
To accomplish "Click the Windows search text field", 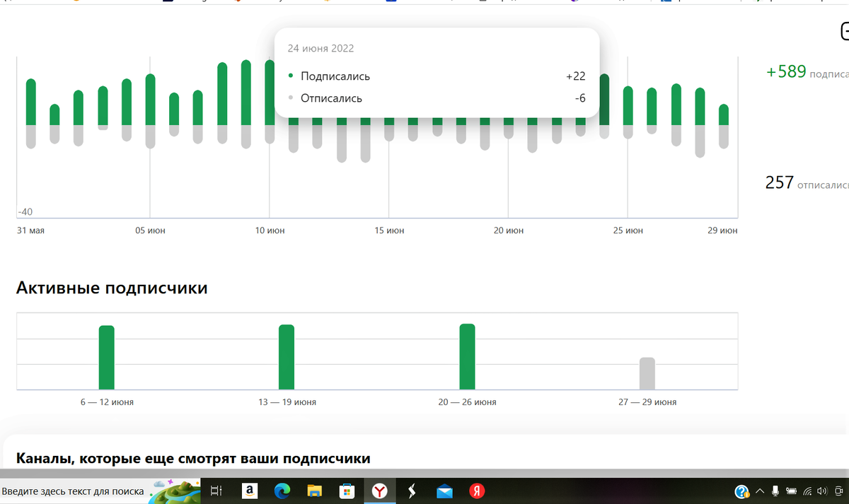I will [74, 491].
